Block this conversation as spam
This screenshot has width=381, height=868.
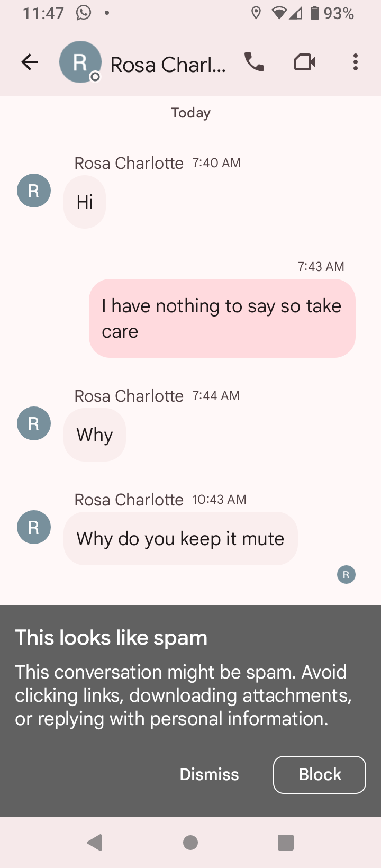[320, 775]
